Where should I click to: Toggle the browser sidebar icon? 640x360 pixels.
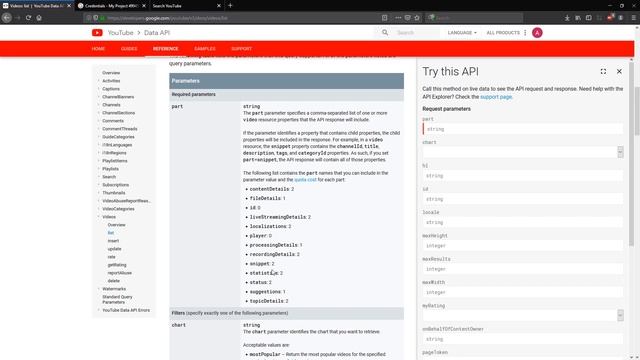(x=589, y=18)
